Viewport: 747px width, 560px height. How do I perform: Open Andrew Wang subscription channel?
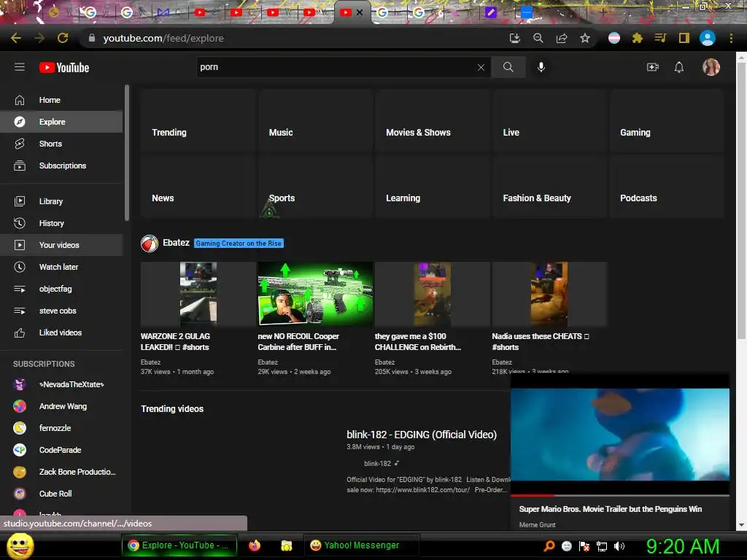(61, 406)
